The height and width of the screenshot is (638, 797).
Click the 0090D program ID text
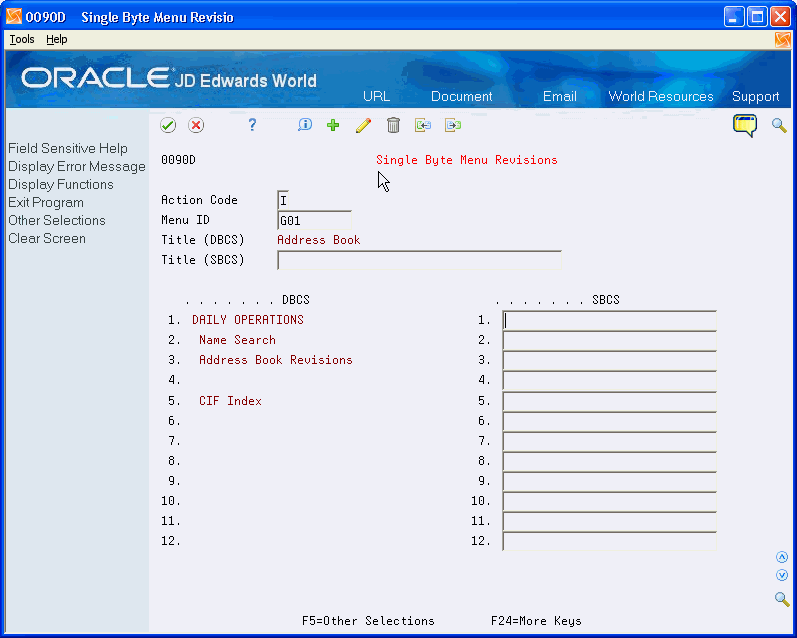point(178,160)
